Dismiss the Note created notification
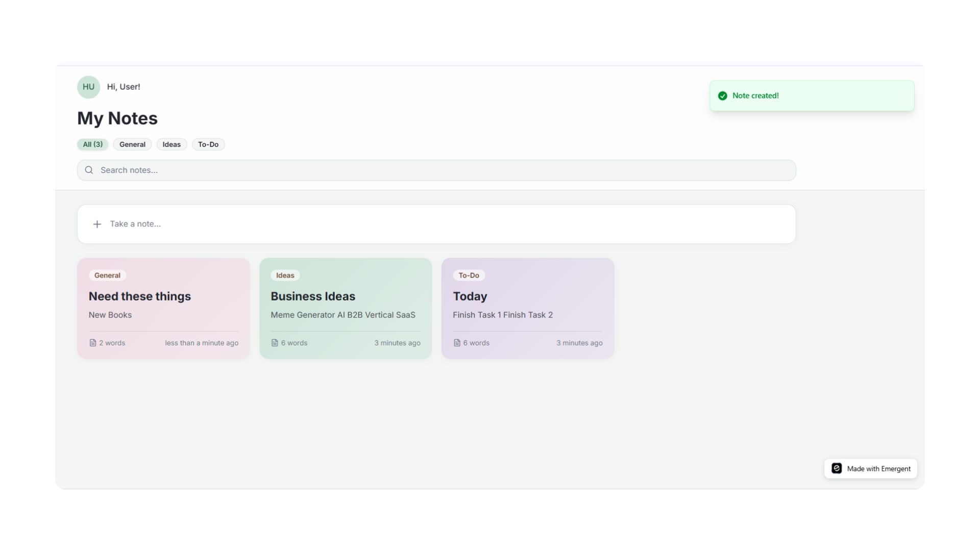The image size is (980, 551). pyautogui.click(x=812, y=95)
